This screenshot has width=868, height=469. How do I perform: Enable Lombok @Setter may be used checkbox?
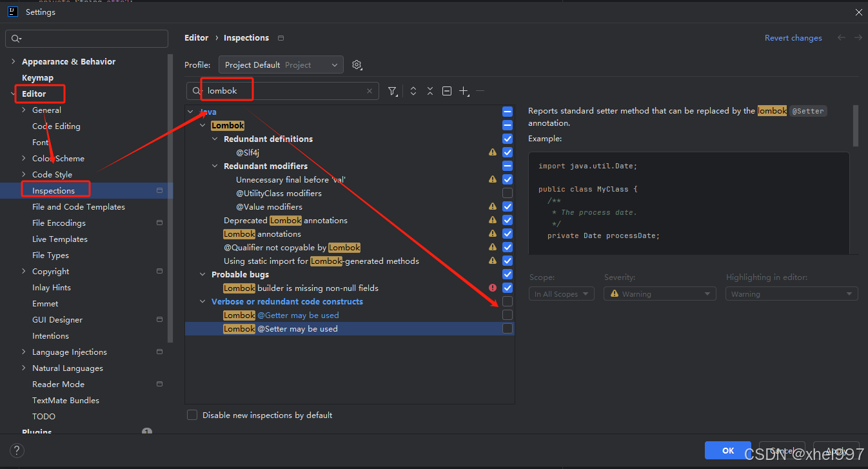click(x=508, y=328)
